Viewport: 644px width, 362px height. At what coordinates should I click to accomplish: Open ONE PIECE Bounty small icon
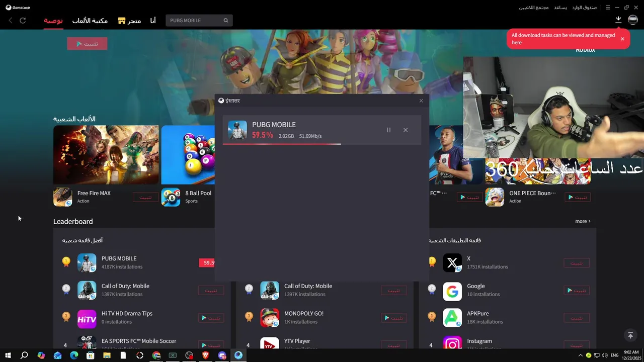tap(495, 197)
